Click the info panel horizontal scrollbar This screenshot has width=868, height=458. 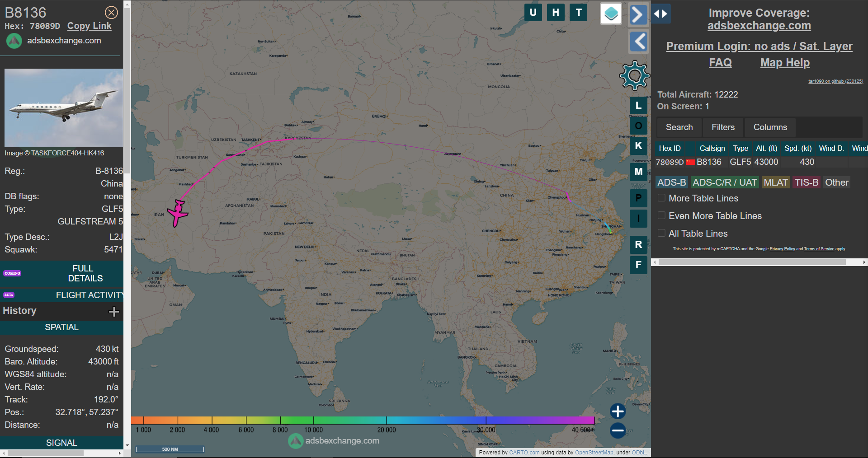(x=46, y=453)
